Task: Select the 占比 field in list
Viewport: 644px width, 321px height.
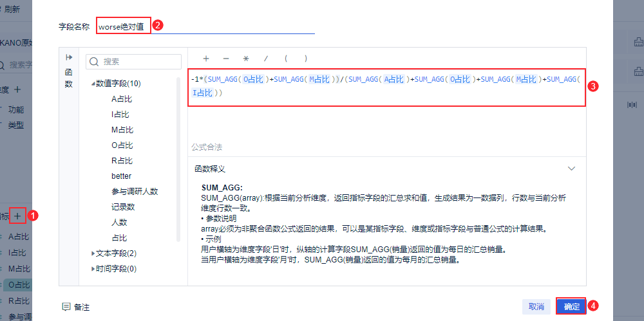Action: (x=119, y=237)
